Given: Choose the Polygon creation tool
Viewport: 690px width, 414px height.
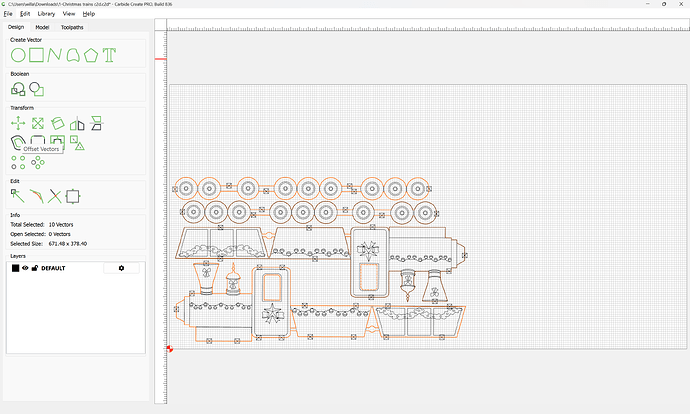Looking at the screenshot, I should 91,54.
